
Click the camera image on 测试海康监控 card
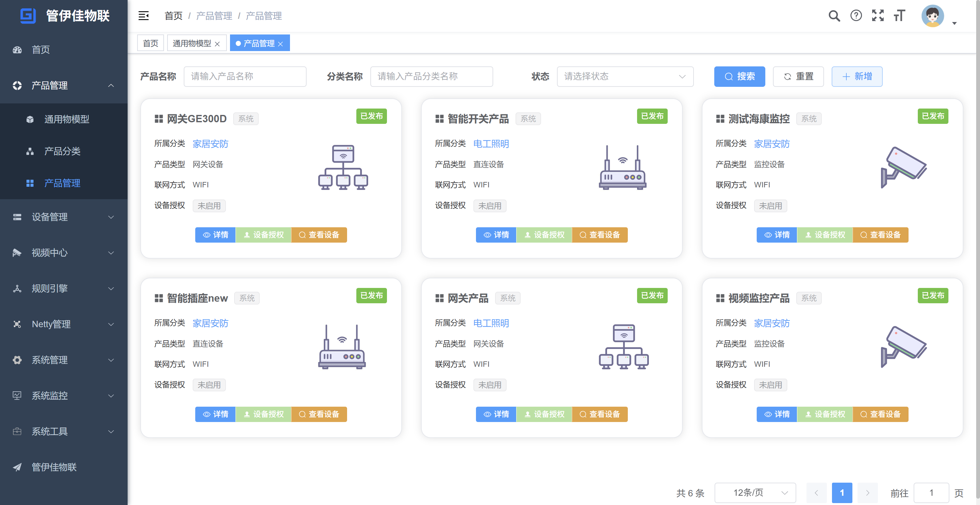(904, 167)
